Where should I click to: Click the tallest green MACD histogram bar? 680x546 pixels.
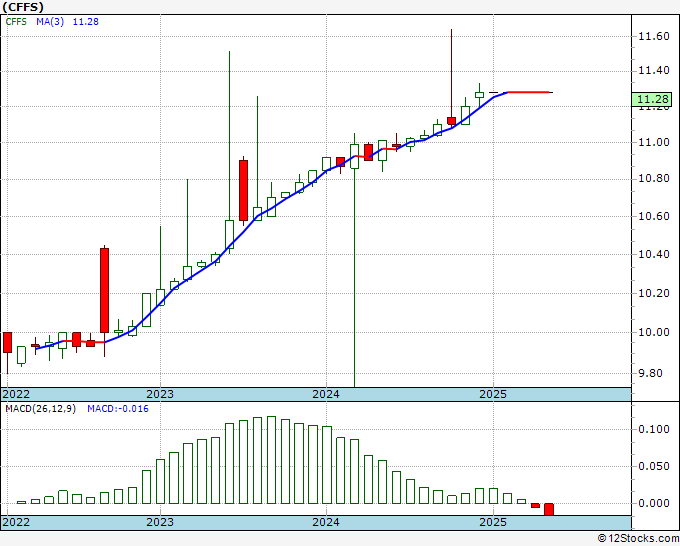pyautogui.click(x=271, y=460)
